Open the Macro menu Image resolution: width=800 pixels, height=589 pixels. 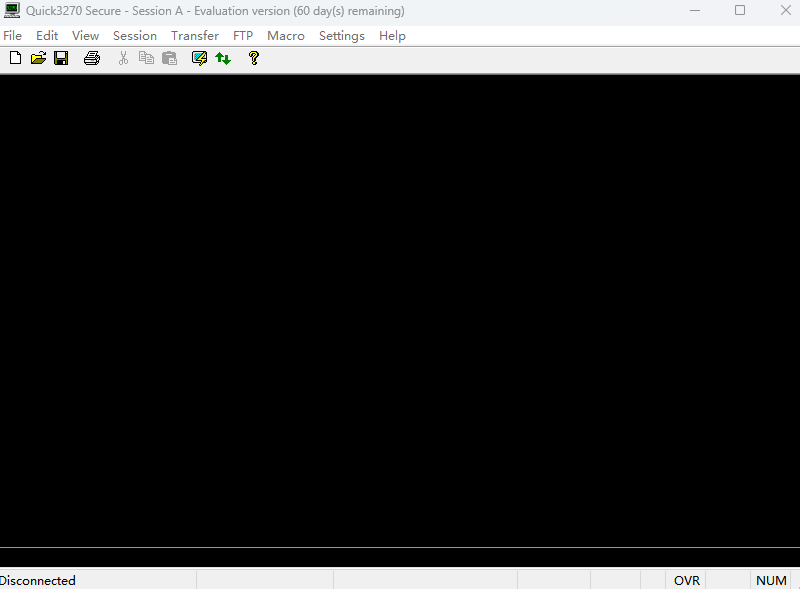pyautogui.click(x=286, y=36)
